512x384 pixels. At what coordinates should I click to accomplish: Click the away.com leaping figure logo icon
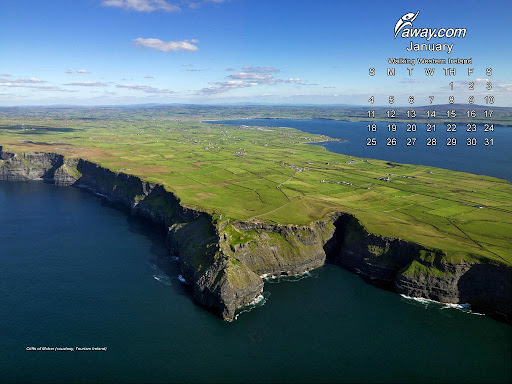[405, 24]
